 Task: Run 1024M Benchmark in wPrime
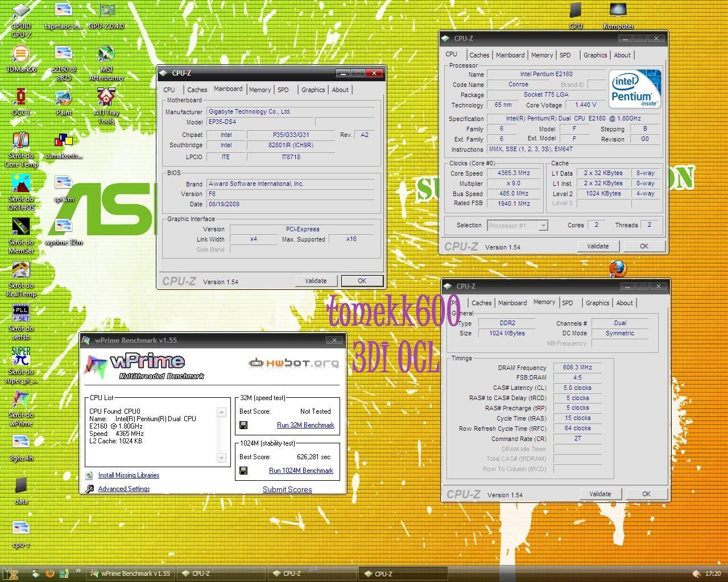pos(301,471)
